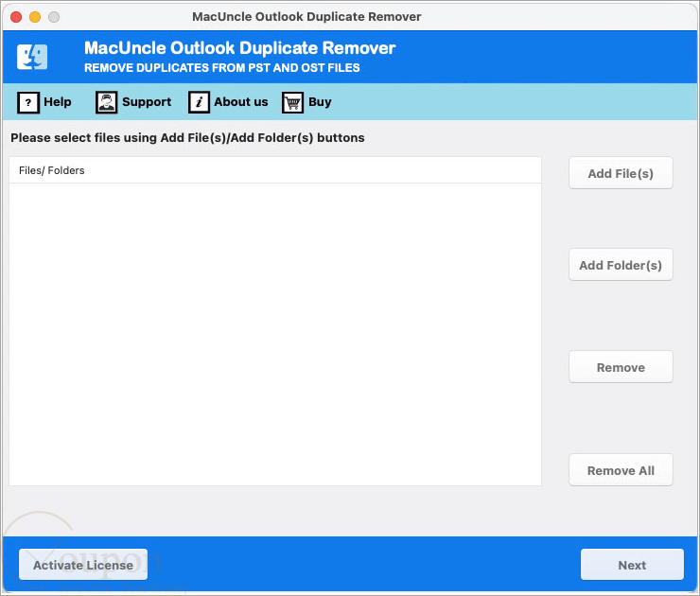Screen dimensions: 700x596
Task: Click inside the empty files list area
Action: pyautogui.click(x=275, y=334)
